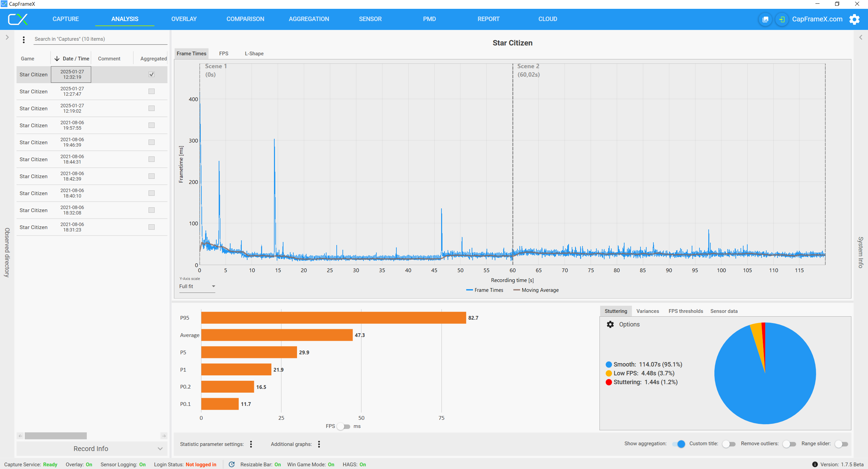Click the refresh icon in status bar
The height and width of the screenshot is (469, 868).
(x=232, y=465)
